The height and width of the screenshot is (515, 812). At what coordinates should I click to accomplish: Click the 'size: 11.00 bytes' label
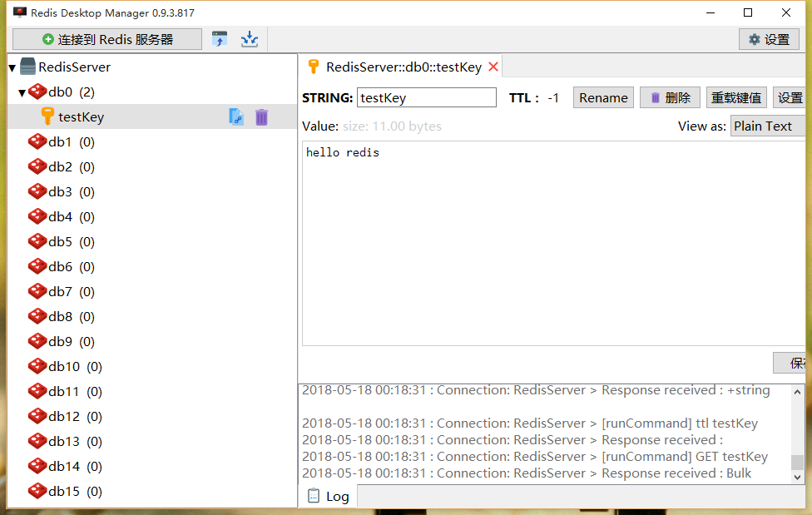392,126
